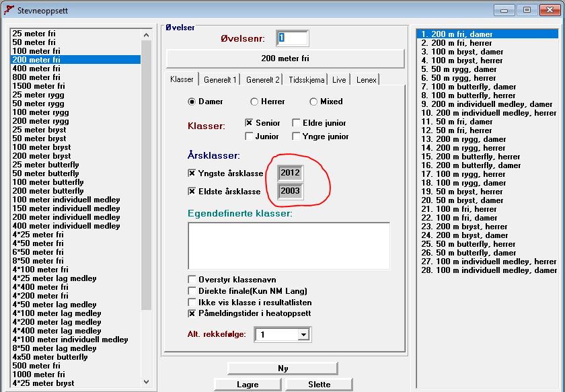Toggle the Senior class checkbox
The width and height of the screenshot is (565, 392).
[249, 123]
